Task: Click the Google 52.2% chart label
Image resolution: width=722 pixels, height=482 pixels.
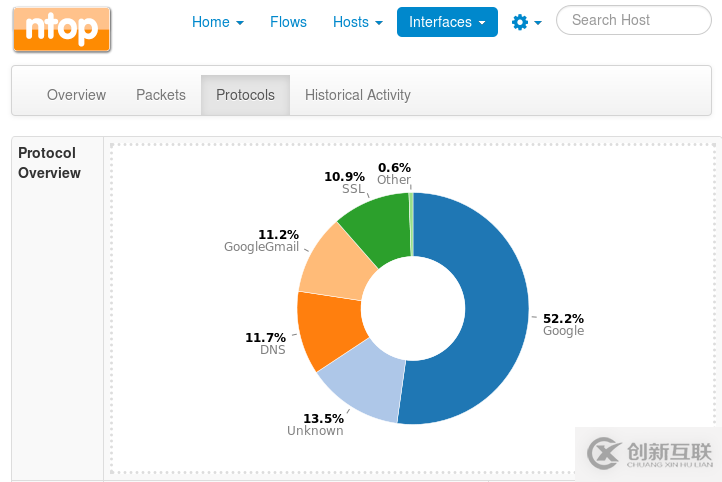Action: [563, 324]
